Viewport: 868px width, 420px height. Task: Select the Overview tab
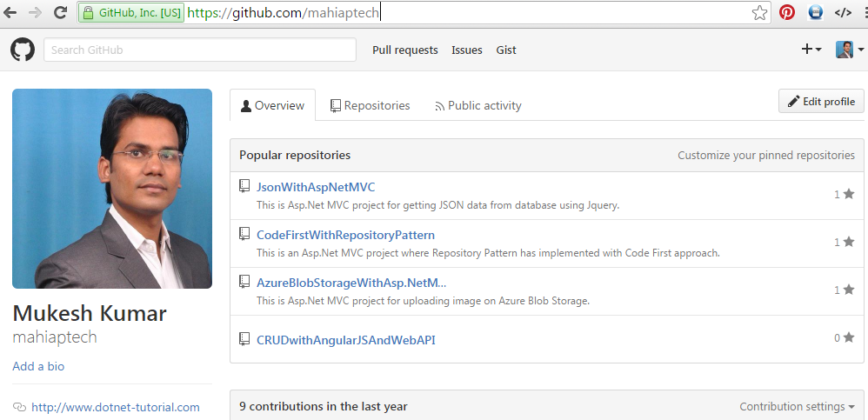272,105
